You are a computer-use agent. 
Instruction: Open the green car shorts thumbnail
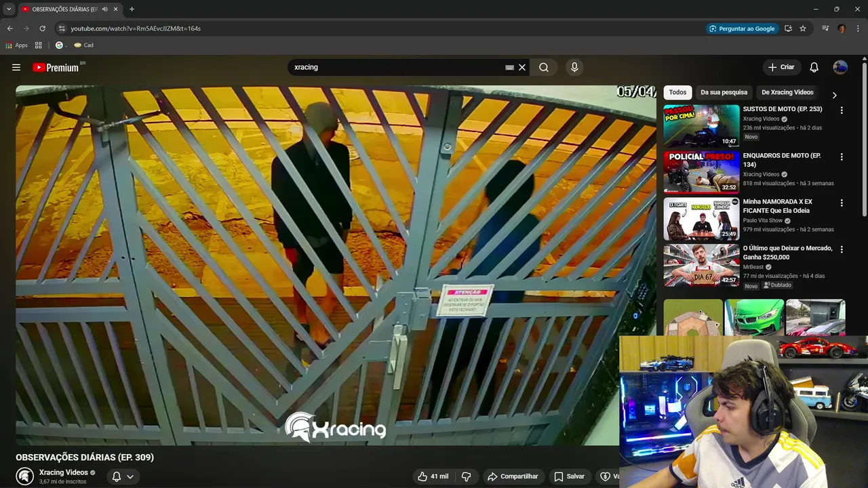pos(754,317)
